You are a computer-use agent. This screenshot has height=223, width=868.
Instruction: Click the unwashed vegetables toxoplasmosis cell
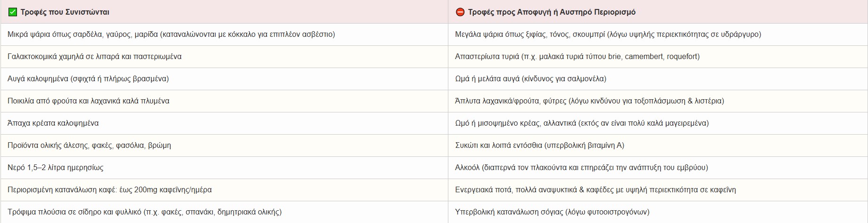[x=589, y=101]
